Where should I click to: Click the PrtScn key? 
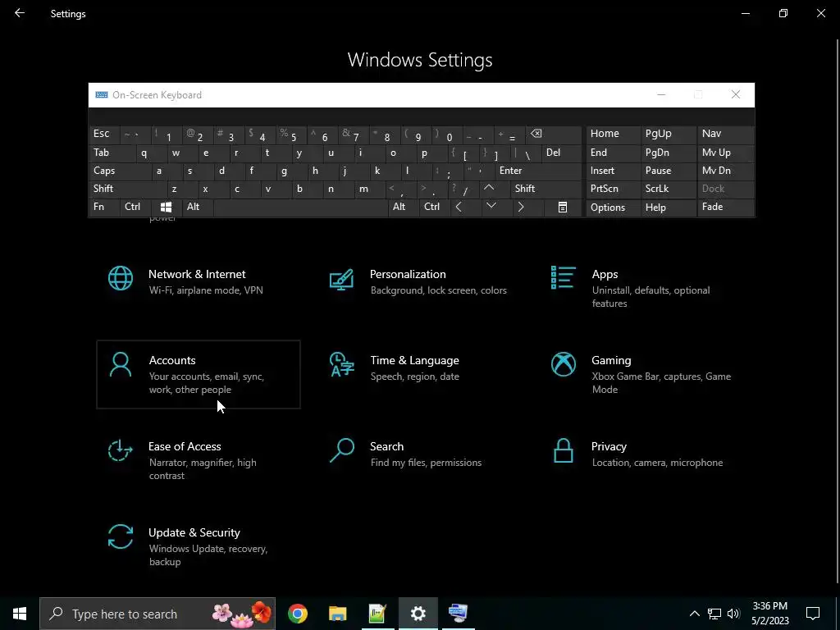(613, 189)
